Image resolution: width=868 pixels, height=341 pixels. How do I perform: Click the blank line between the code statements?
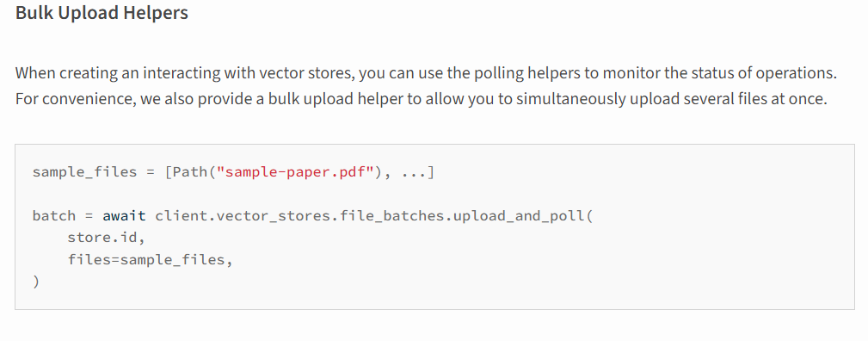click(434, 194)
